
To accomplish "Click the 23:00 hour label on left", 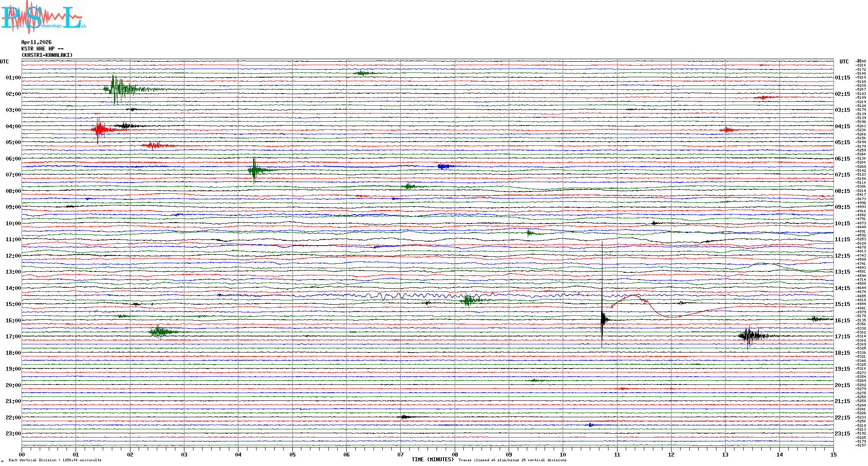I will pyautogui.click(x=13, y=434).
